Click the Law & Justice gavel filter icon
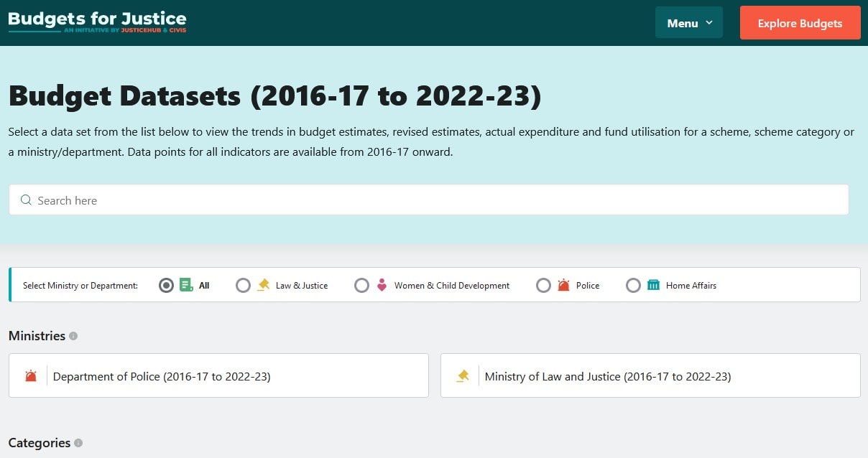The width and height of the screenshot is (868, 458). point(264,285)
